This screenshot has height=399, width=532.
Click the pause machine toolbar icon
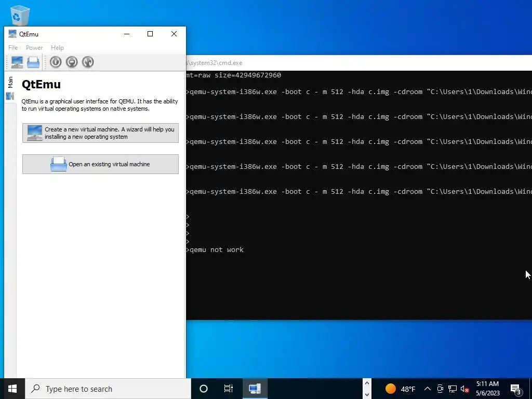coord(72,62)
